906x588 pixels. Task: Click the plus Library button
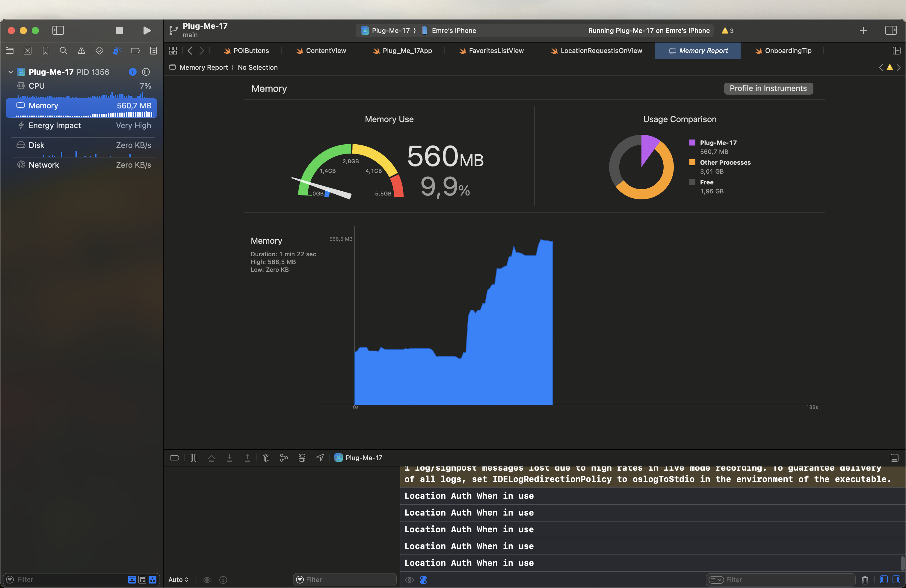pyautogui.click(x=863, y=31)
